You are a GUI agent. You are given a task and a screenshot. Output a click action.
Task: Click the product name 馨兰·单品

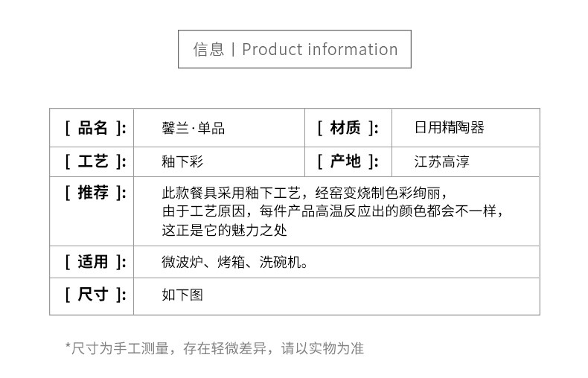(194, 128)
